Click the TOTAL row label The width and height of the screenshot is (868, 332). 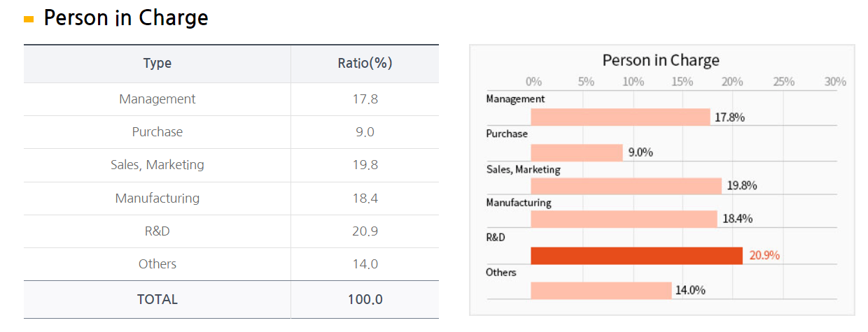coord(157,299)
